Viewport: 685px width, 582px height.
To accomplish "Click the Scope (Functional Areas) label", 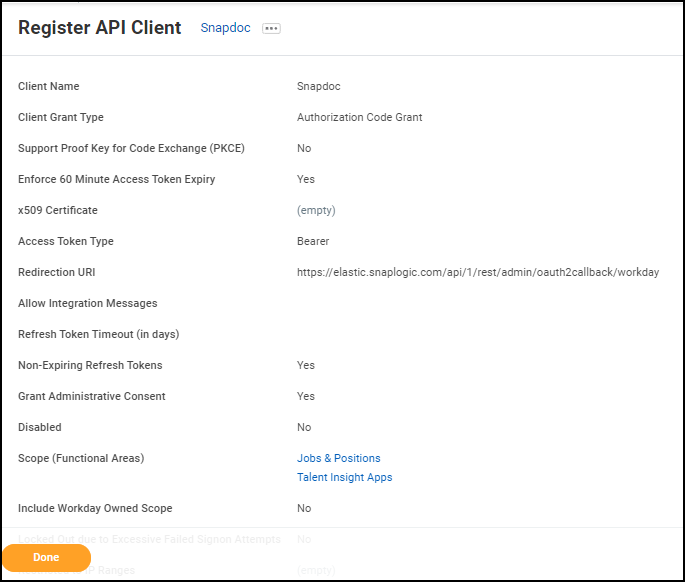I will coord(81,458).
